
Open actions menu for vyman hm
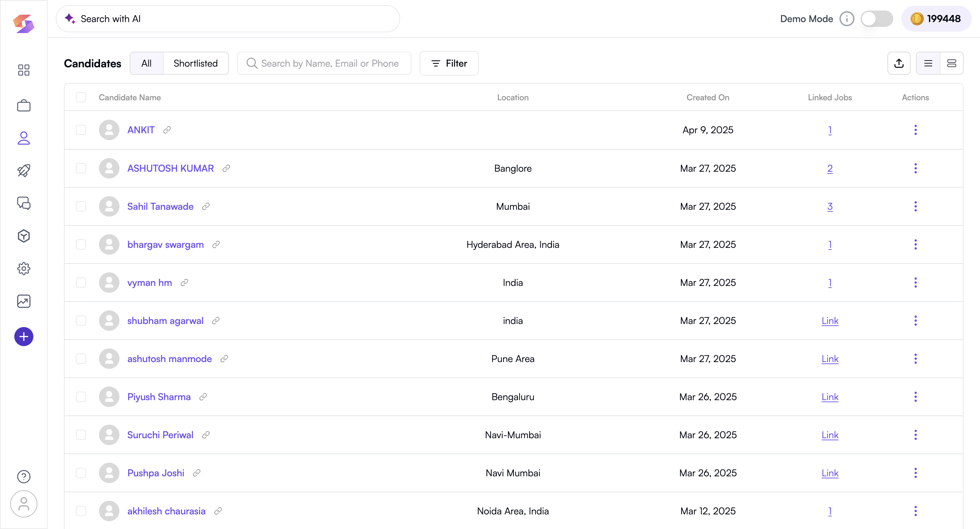(x=916, y=283)
